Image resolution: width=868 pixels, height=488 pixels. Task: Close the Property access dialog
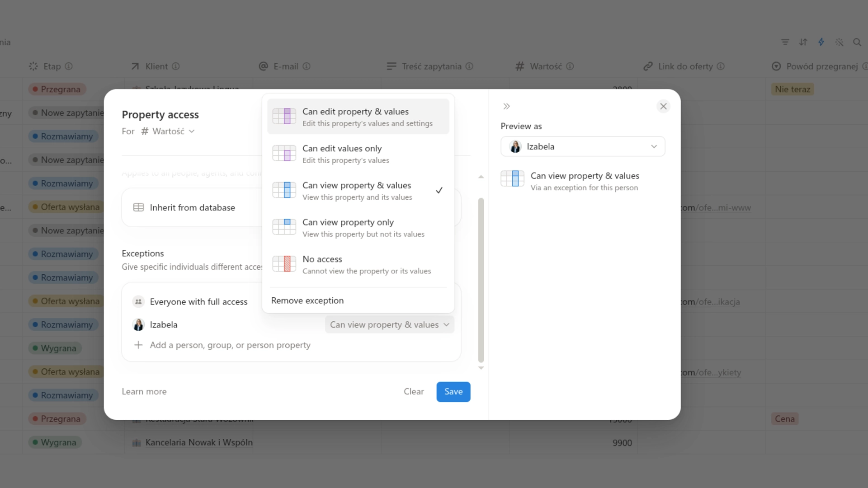pyautogui.click(x=663, y=106)
